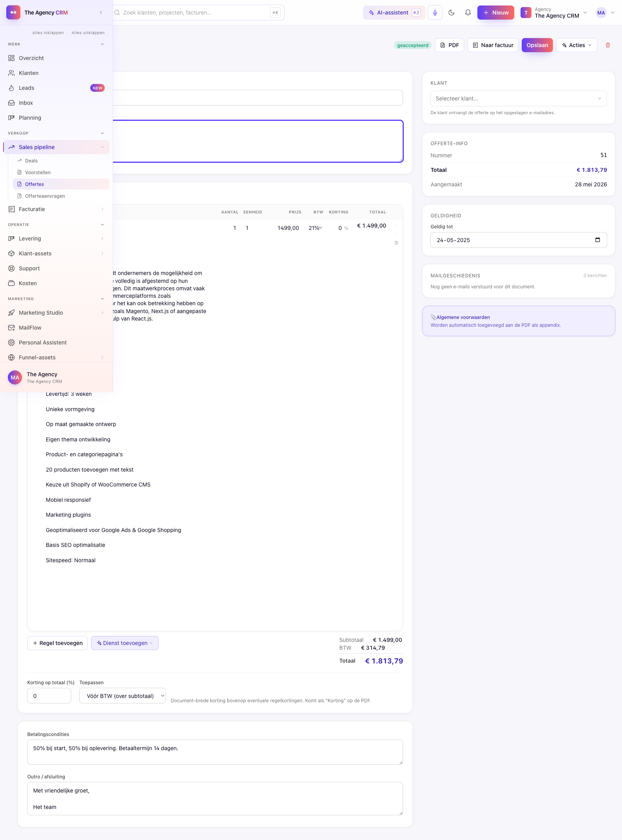Open MailFlow

56,328
